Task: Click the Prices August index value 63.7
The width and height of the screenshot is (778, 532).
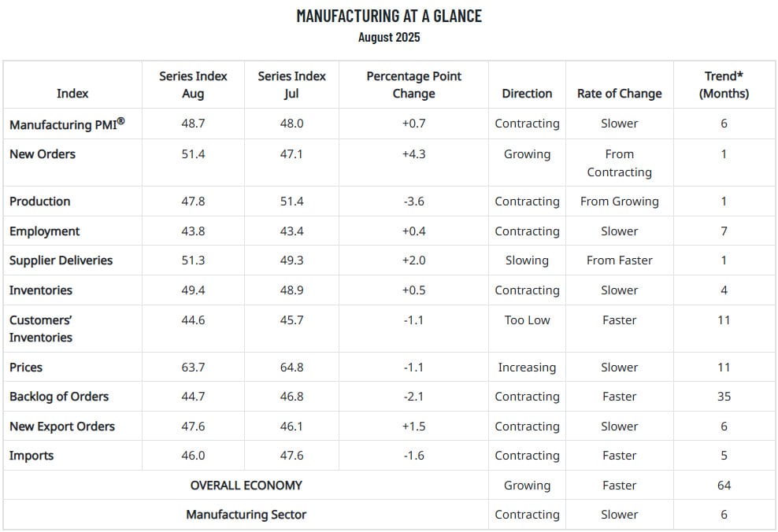Action: coord(193,368)
